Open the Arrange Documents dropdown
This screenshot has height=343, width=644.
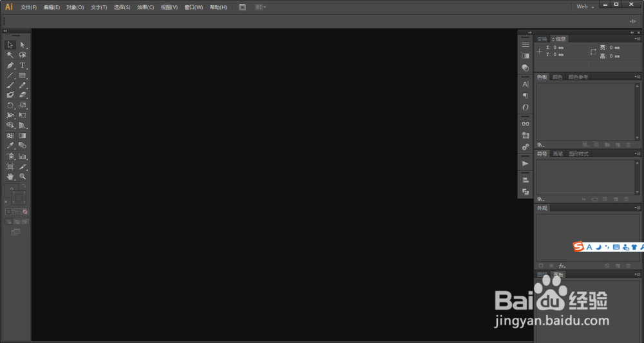click(260, 7)
